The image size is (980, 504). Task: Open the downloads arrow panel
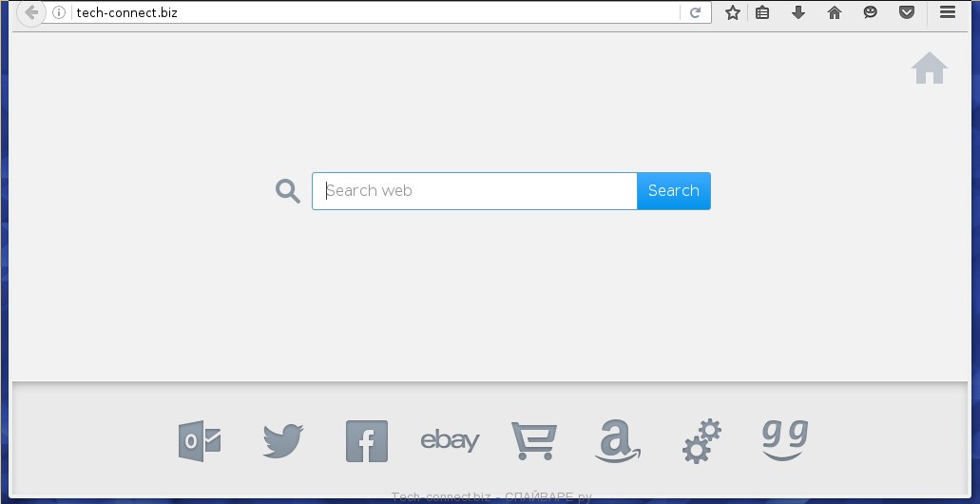tap(798, 12)
